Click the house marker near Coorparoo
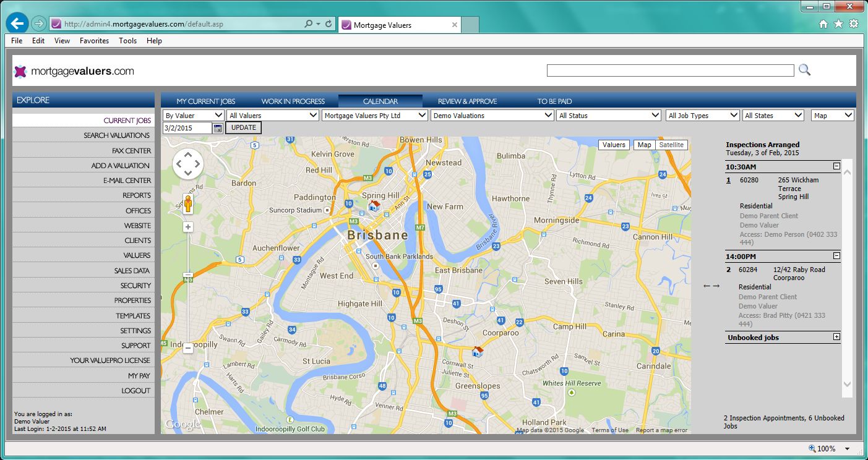The width and height of the screenshot is (868, 460). point(477,351)
